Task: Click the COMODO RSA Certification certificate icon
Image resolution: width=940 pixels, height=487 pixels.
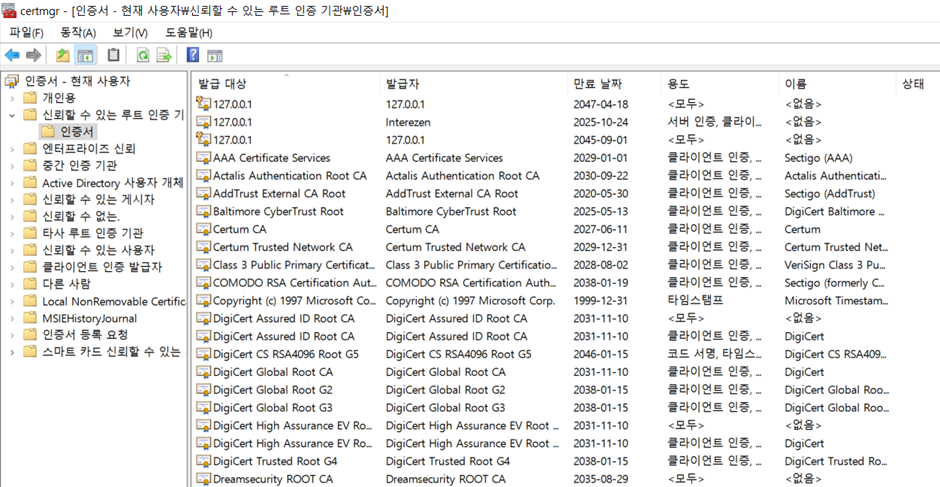Action: [204, 283]
